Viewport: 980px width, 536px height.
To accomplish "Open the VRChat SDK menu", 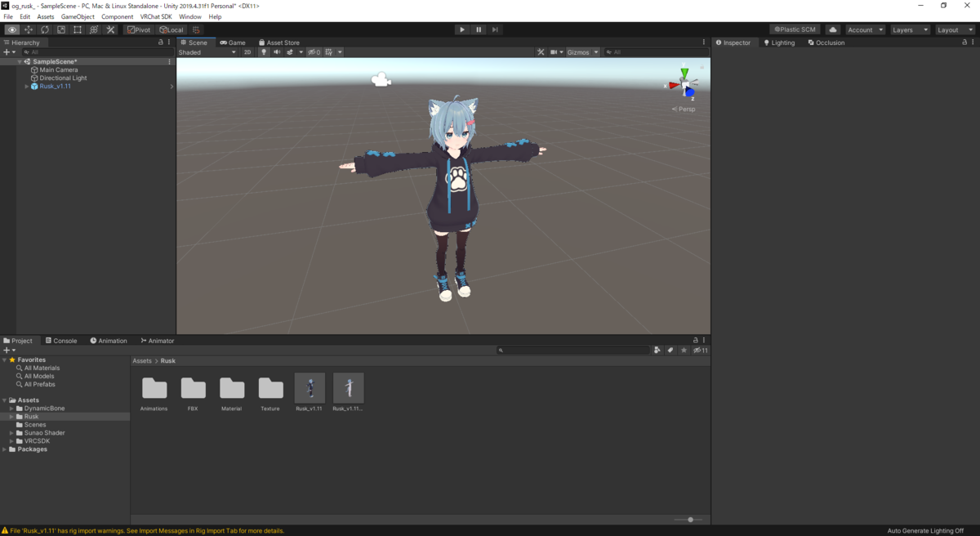I will click(156, 16).
